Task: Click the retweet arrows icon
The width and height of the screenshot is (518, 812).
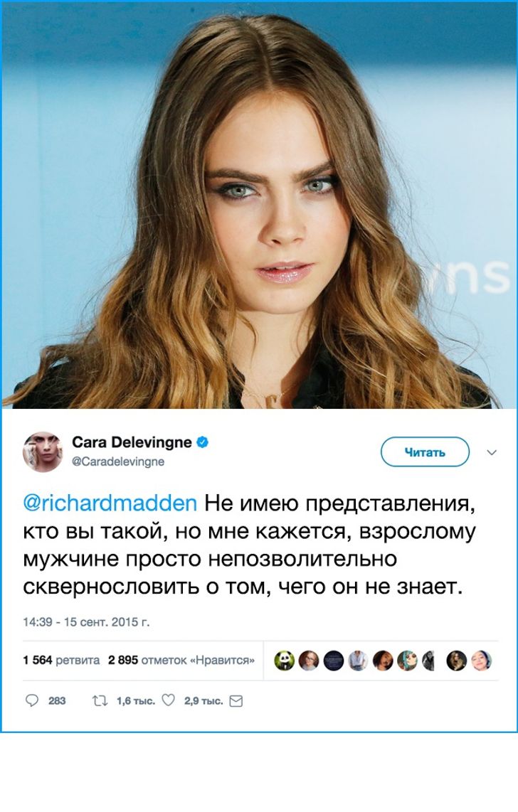Action: [x=100, y=700]
